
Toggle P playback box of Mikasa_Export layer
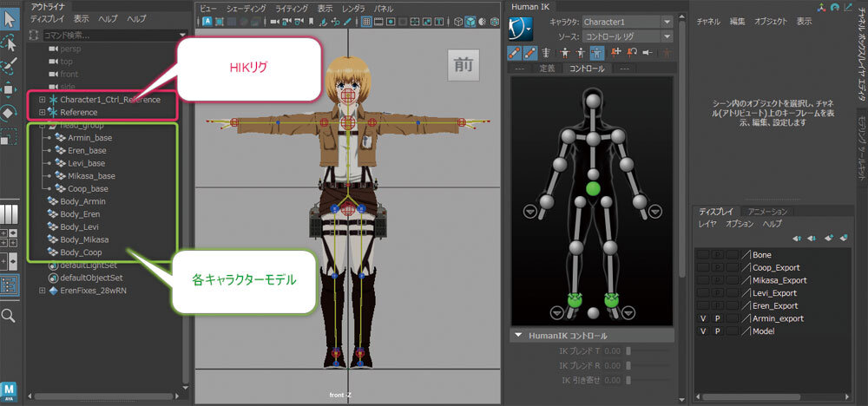(x=718, y=280)
